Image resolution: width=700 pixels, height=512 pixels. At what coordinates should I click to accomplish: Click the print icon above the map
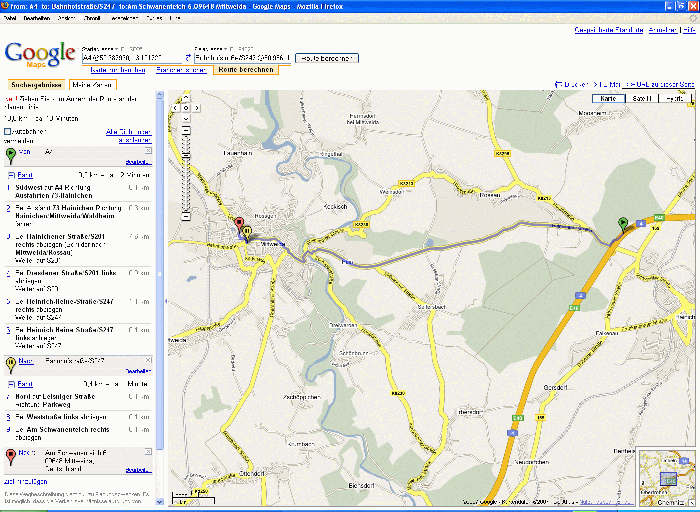558,84
